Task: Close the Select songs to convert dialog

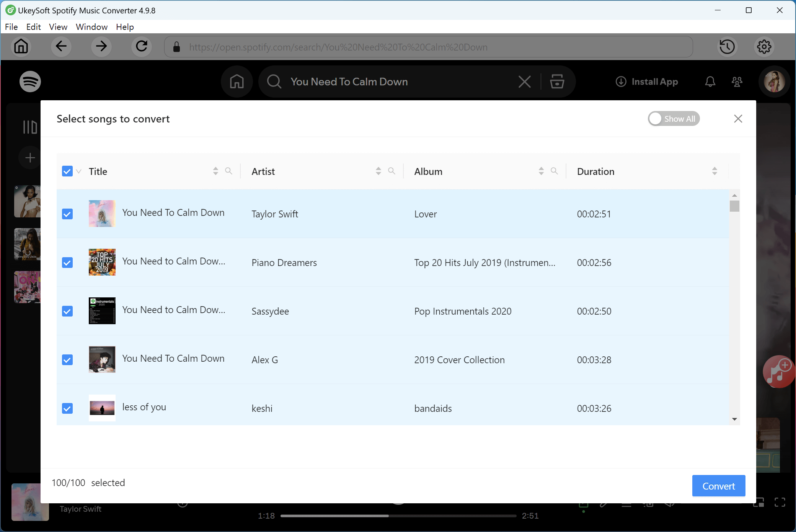Action: (738, 119)
